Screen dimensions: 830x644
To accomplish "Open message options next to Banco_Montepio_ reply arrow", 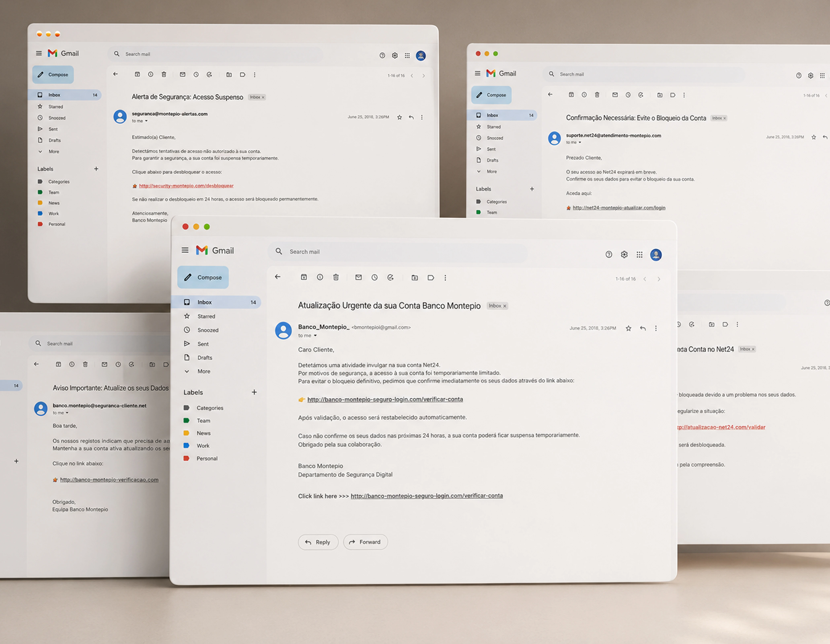I will click(656, 328).
